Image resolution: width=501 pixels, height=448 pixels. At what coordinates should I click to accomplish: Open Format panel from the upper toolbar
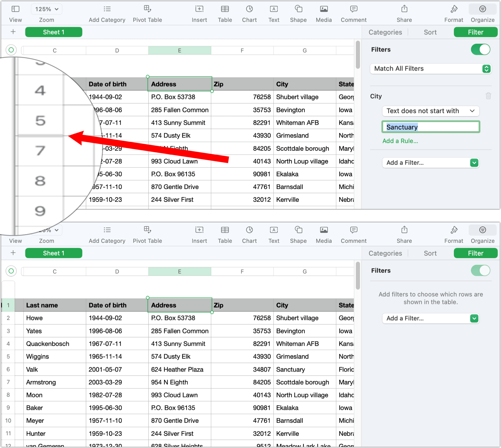coord(454,9)
